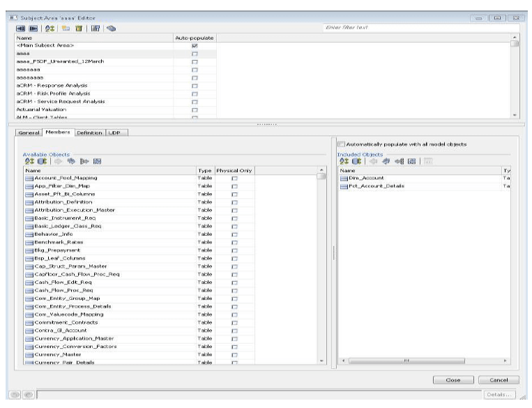Click fifth icon in Included Objects toolbar
This screenshot has height=408, width=532.
(x=399, y=161)
